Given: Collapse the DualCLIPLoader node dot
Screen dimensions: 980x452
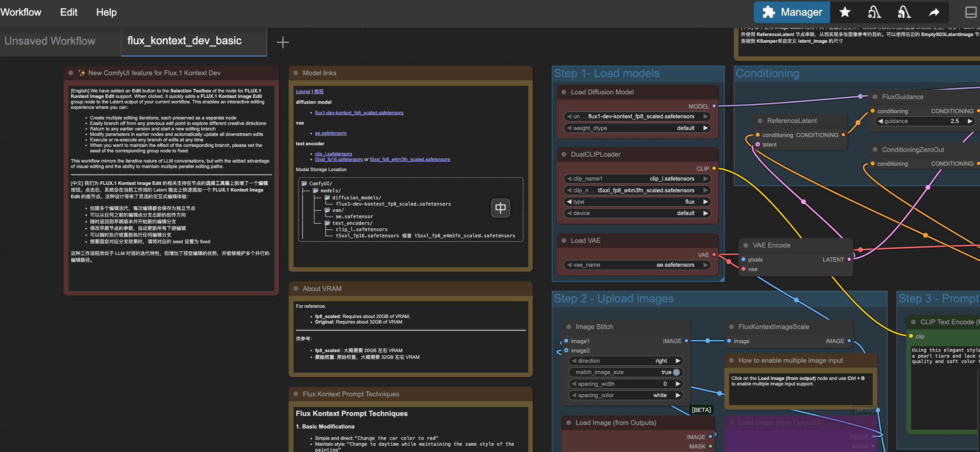Looking at the screenshot, I should 564,154.
